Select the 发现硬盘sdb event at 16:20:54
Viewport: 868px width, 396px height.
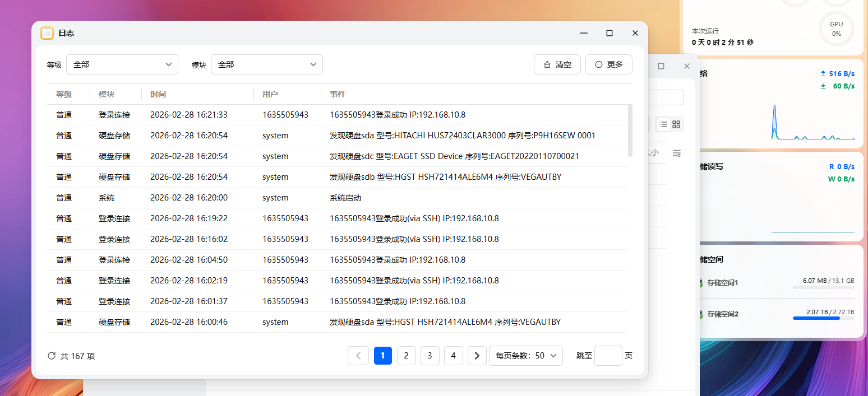[x=337, y=177]
